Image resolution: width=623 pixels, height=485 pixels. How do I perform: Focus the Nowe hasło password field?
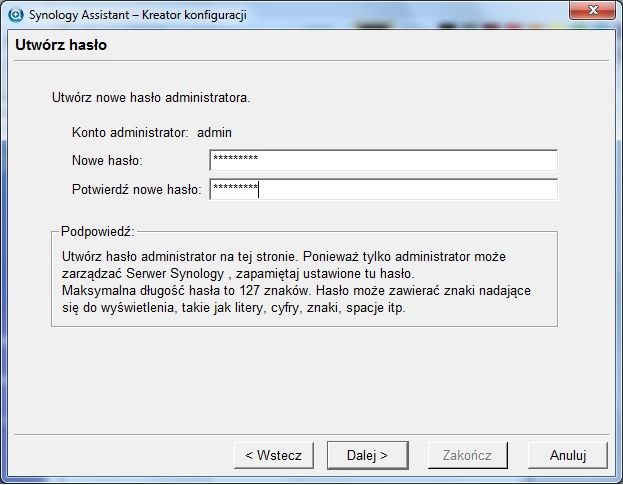(x=383, y=160)
